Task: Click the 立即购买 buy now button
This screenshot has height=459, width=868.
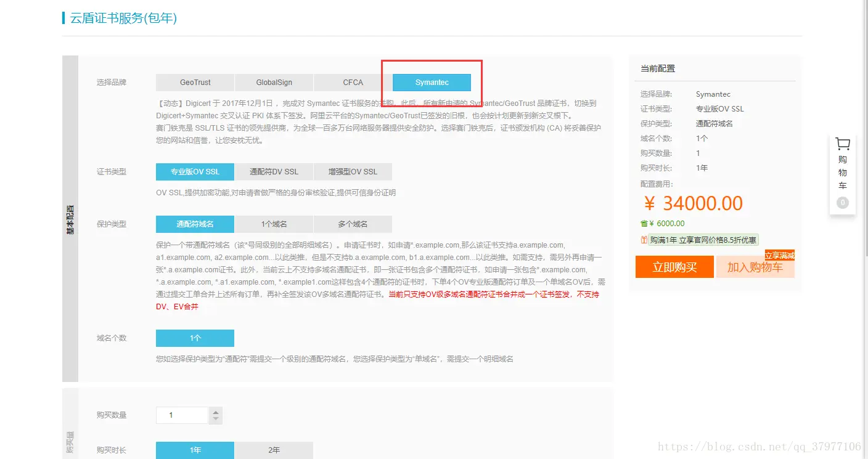Action: [674, 267]
